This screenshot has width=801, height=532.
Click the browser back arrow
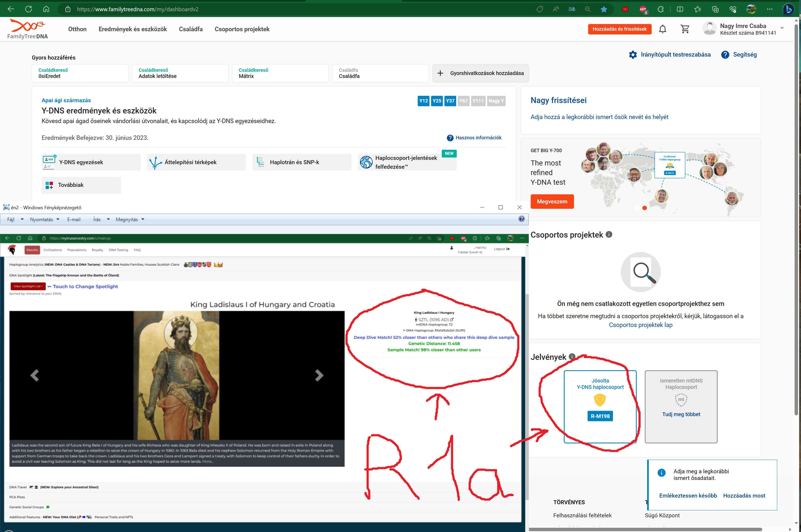(11, 9)
